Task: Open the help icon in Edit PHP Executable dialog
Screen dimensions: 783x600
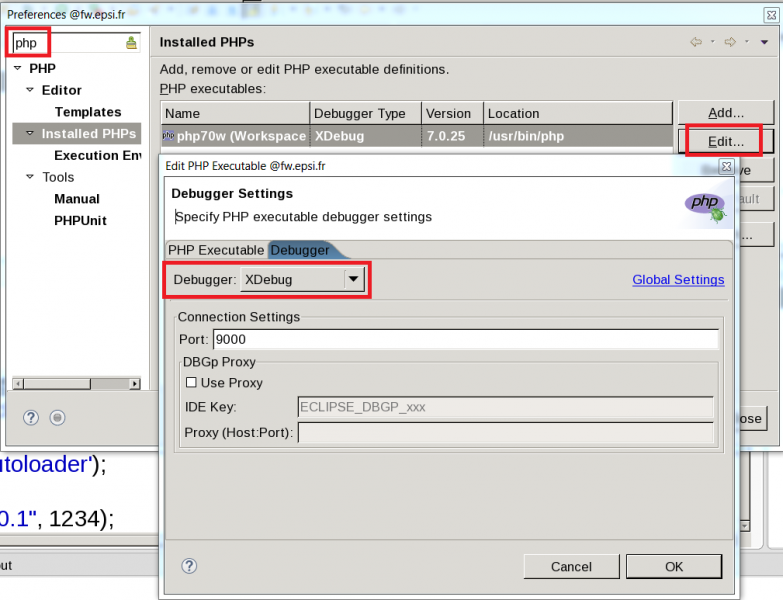Action: click(189, 566)
